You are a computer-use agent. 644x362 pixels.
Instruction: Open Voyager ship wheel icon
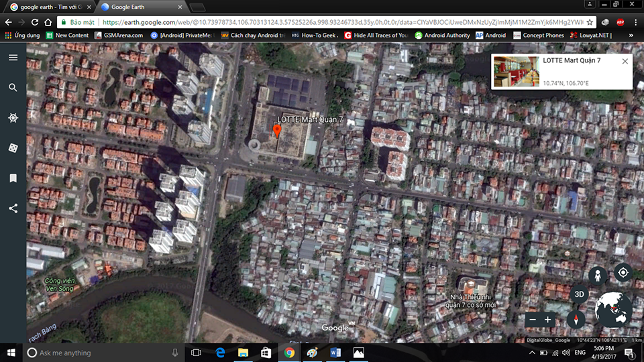[x=13, y=118]
